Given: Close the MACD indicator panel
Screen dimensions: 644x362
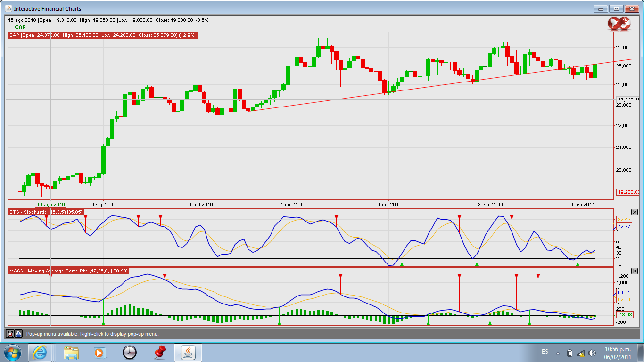Looking at the screenshot, I should coord(634,271).
